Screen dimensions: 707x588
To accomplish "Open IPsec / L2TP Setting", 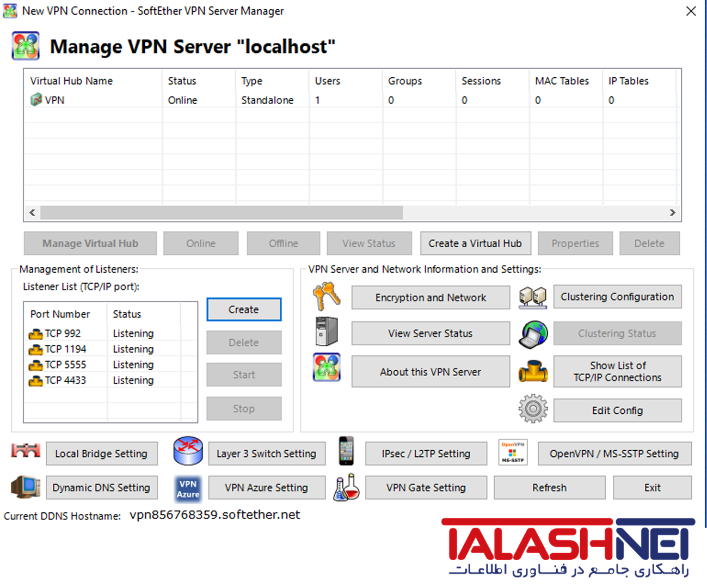I will (x=426, y=454).
